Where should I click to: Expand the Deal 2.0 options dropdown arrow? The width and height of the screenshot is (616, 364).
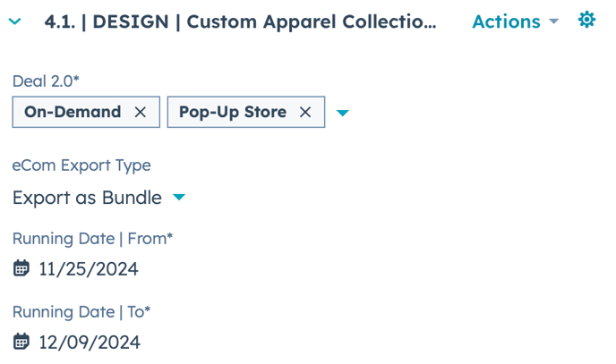pos(342,113)
